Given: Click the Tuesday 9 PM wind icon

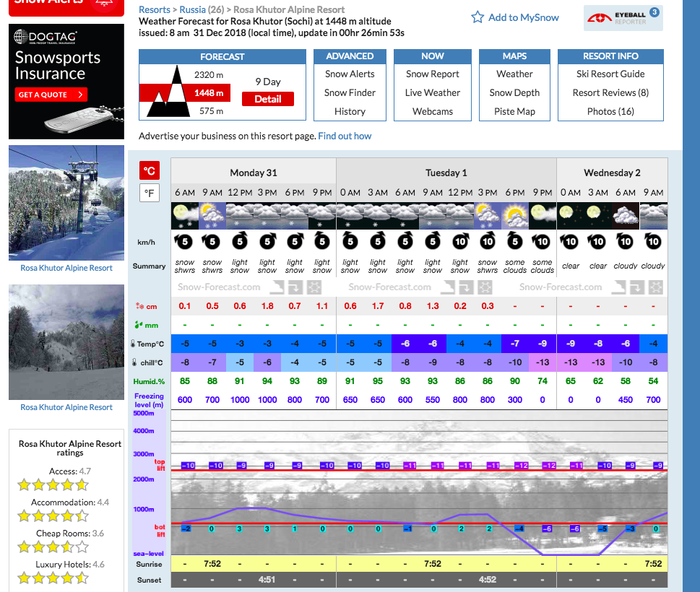Looking at the screenshot, I should [x=542, y=241].
